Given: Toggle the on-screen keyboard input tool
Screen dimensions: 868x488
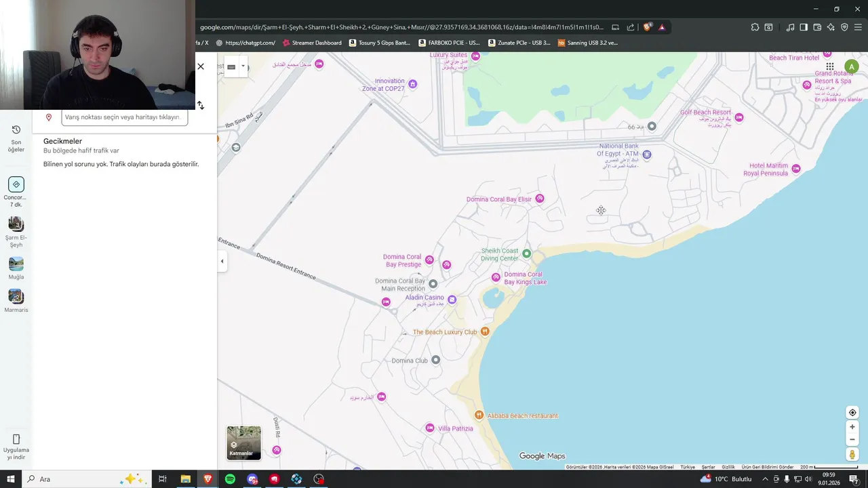Looking at the screenshot, I should pyautogui.click(x=231, y=66).
